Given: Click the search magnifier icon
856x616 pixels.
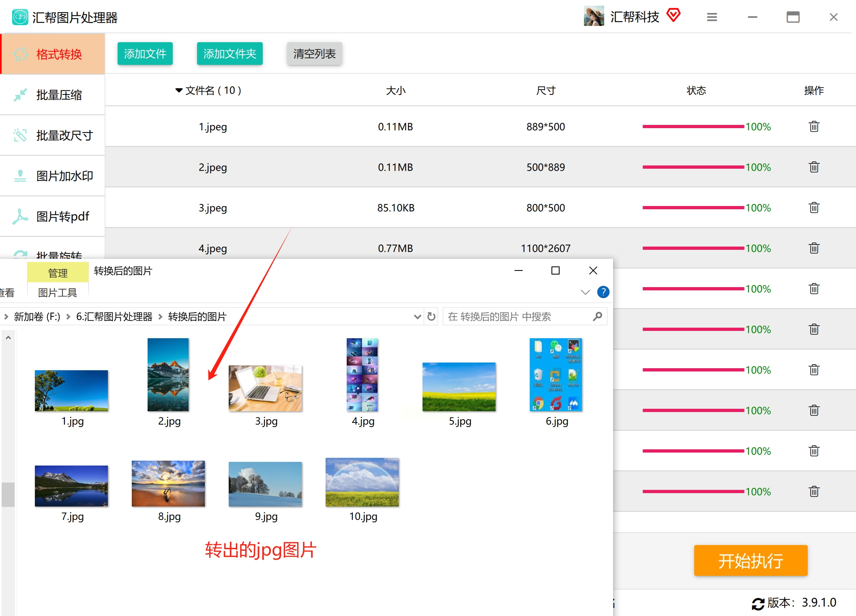Looking at the screenshot, I should coord(597,316).
